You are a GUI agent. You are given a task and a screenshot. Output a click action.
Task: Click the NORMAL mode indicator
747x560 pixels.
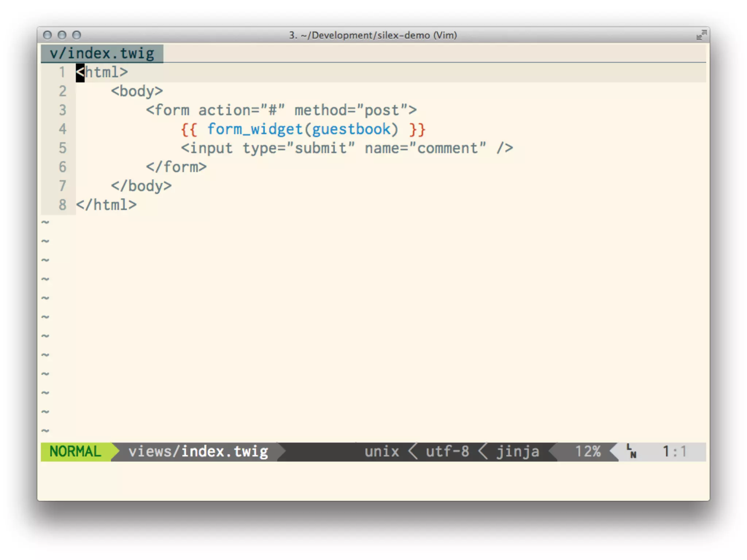75,451
